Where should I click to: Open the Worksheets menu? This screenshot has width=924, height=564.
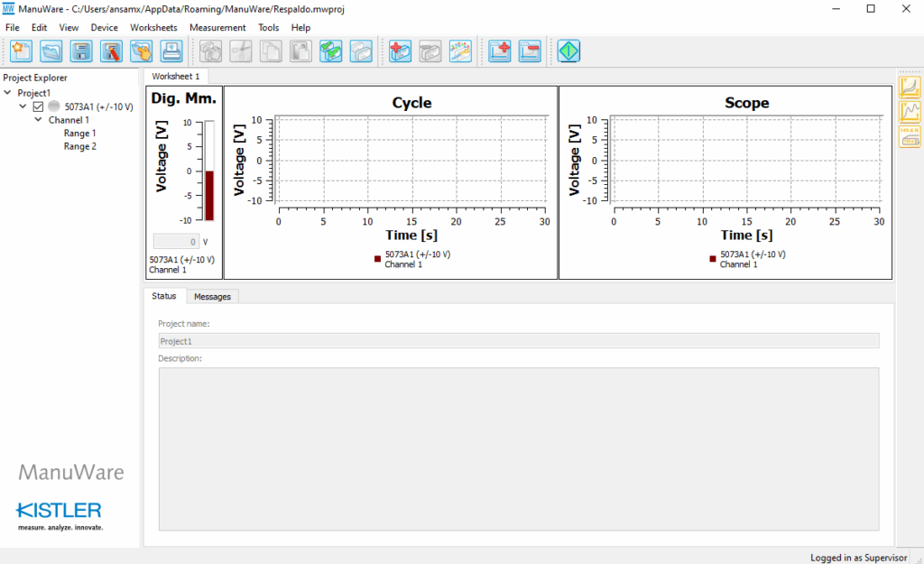click(153, 28)
